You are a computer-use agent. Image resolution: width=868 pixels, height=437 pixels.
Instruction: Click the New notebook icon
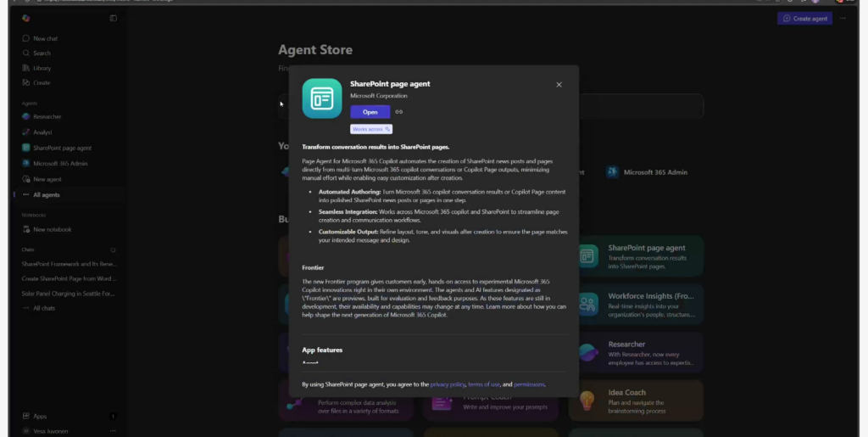[26, 229]
